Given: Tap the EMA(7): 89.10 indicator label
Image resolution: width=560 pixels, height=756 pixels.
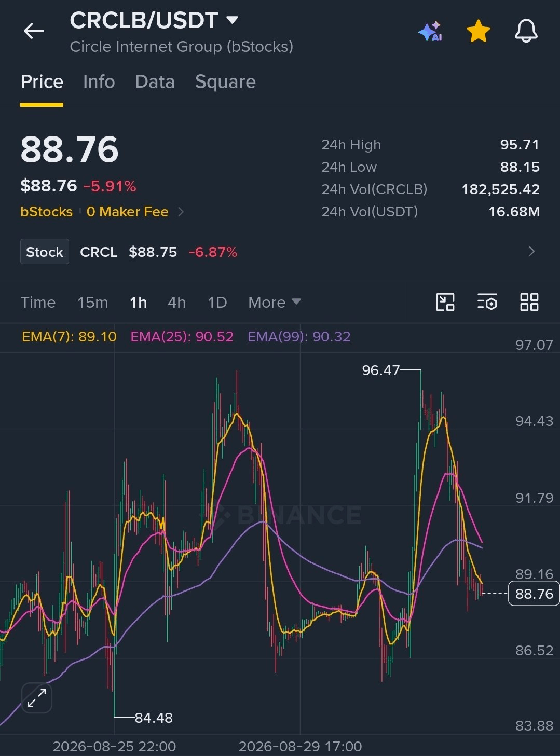Looking at the screenshot, I should coord(69,337).
